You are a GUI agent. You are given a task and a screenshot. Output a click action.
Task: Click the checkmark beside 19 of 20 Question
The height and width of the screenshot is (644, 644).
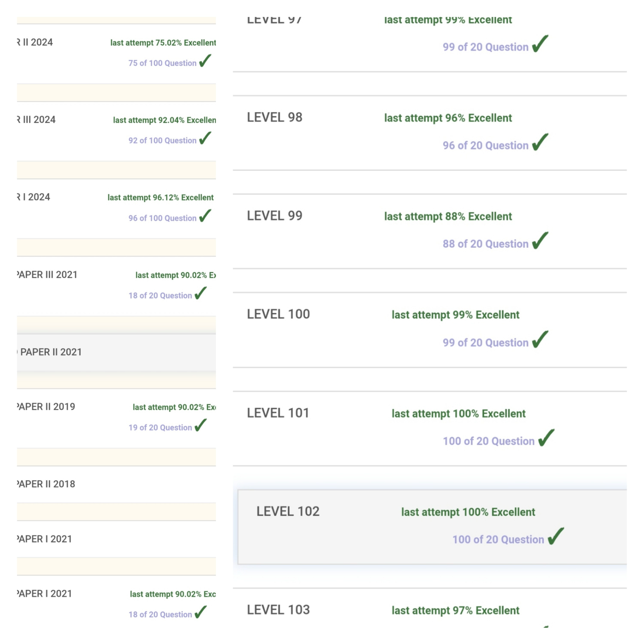tap(200, 425)
